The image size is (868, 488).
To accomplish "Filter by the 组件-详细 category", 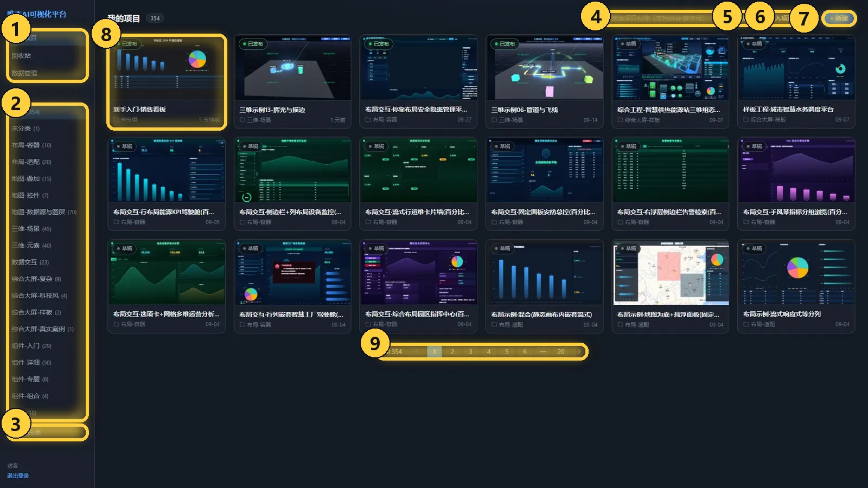I will 47,363.
